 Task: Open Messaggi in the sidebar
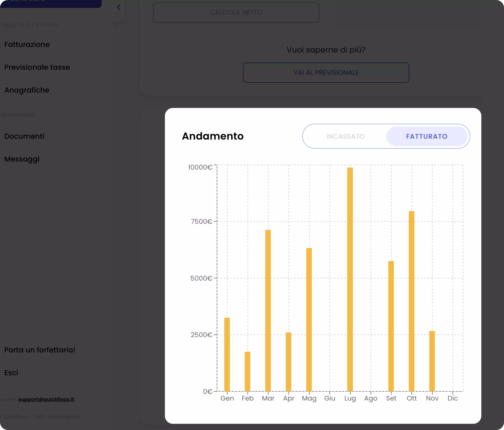(x=22, y=159)
